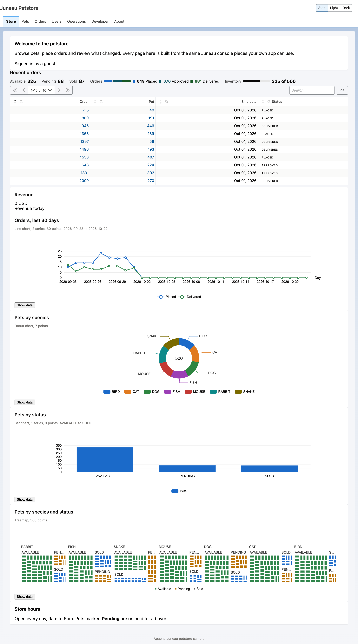
Task: Sort table by Pet column arrows
Action: 95,102
